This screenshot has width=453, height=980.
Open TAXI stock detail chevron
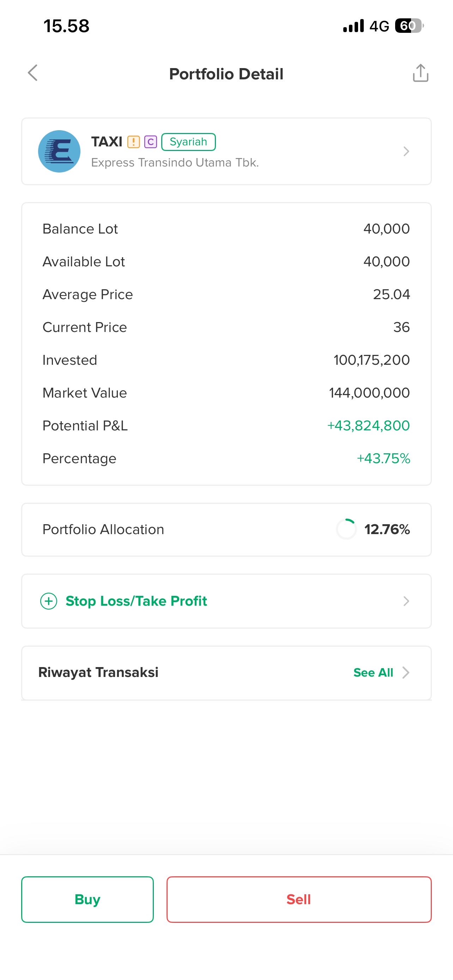point(406,151)
